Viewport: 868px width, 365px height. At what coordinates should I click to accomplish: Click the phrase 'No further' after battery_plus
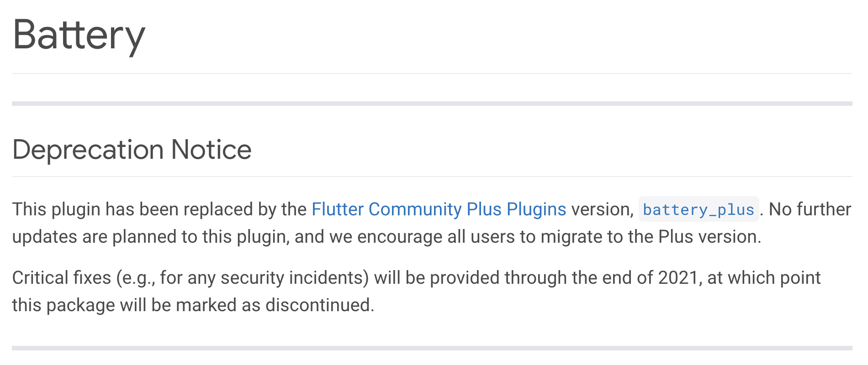coord(810,209)
